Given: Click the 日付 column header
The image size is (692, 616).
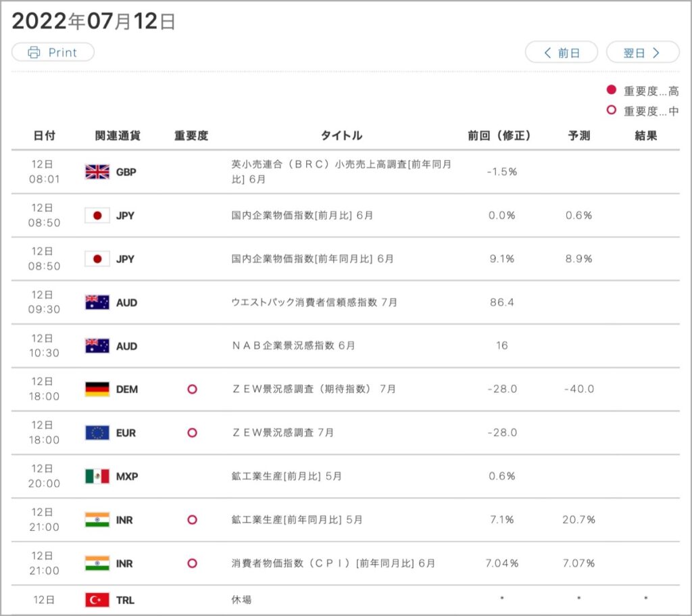Looking at the screenshot, I should click(x=44, y=135).
